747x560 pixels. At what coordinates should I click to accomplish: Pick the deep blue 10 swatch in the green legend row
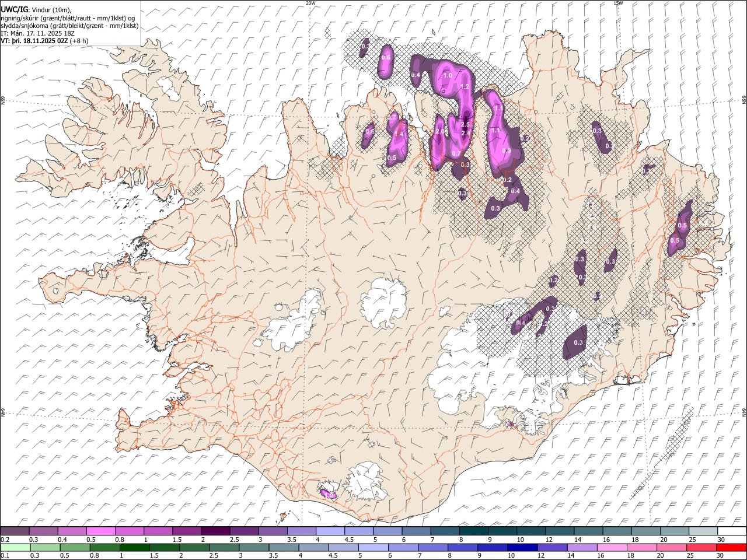point(522,547)
